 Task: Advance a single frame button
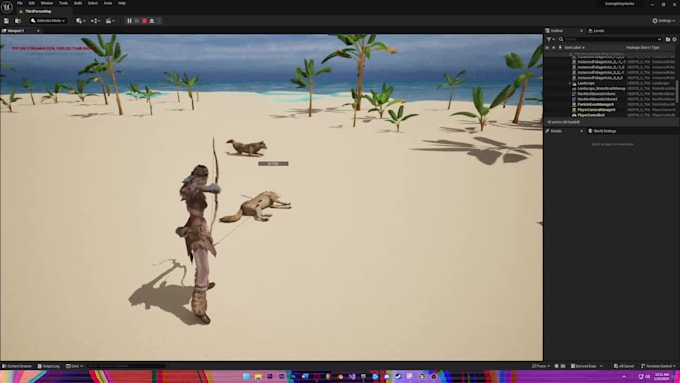(x=137, y=21)
